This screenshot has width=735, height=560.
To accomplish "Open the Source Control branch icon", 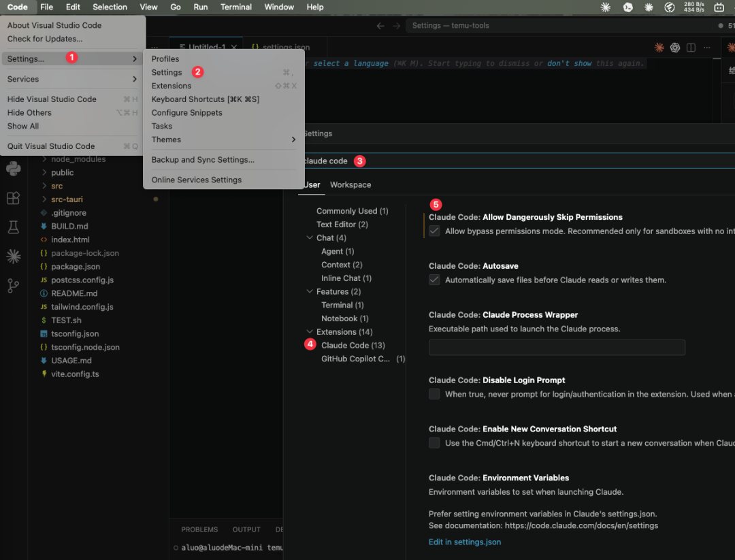I will coord(13,285).
